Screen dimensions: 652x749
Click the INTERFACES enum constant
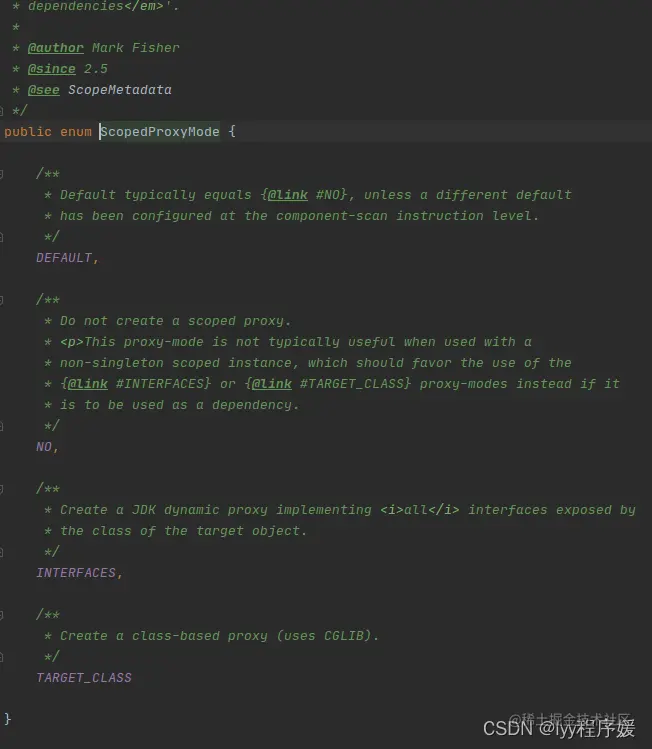[x=76, y=573]
